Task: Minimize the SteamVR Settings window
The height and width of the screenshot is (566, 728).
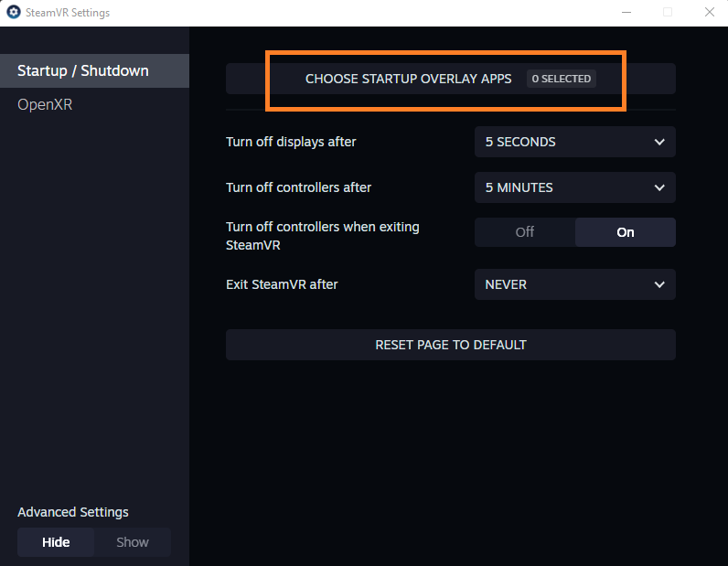Action: [x=626, y=13]
